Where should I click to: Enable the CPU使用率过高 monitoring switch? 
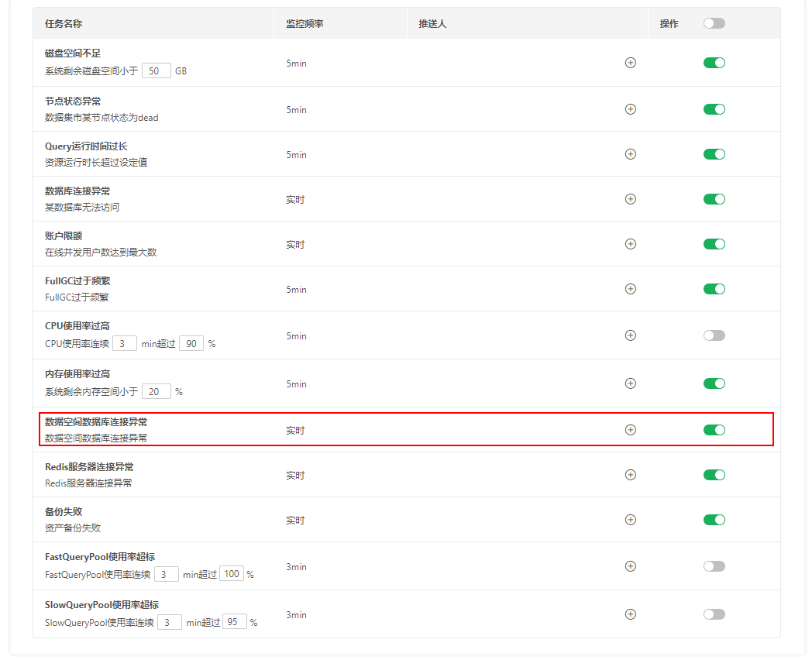point(714,335)
